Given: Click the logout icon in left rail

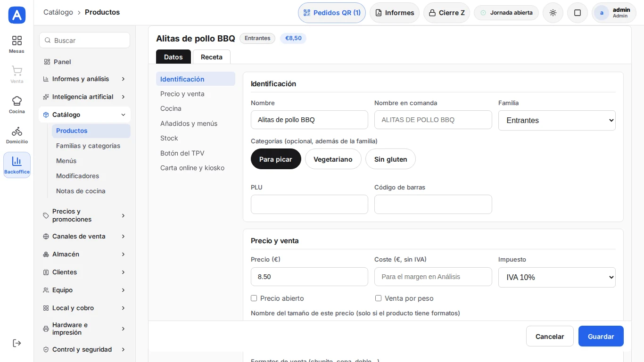Looking at the screenshot, I should 17,343.
